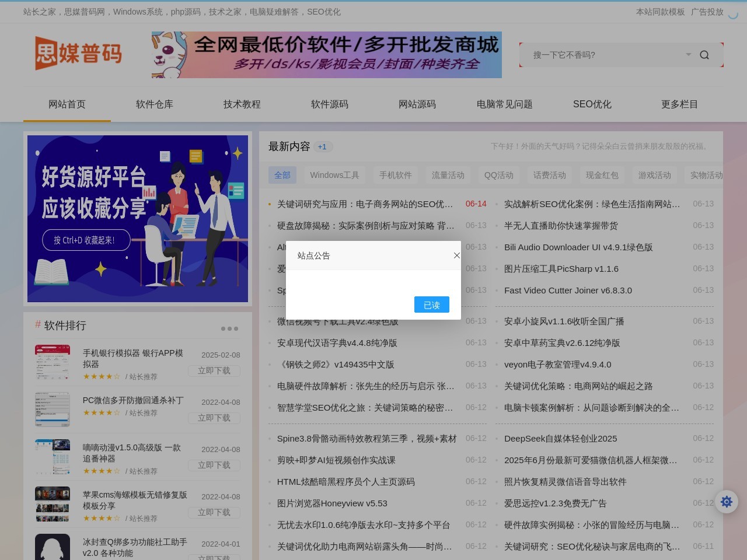Select the Windows工具 filter tab
Image resolution: width=747 pixels, height=560 pixels.
point(335,175)
